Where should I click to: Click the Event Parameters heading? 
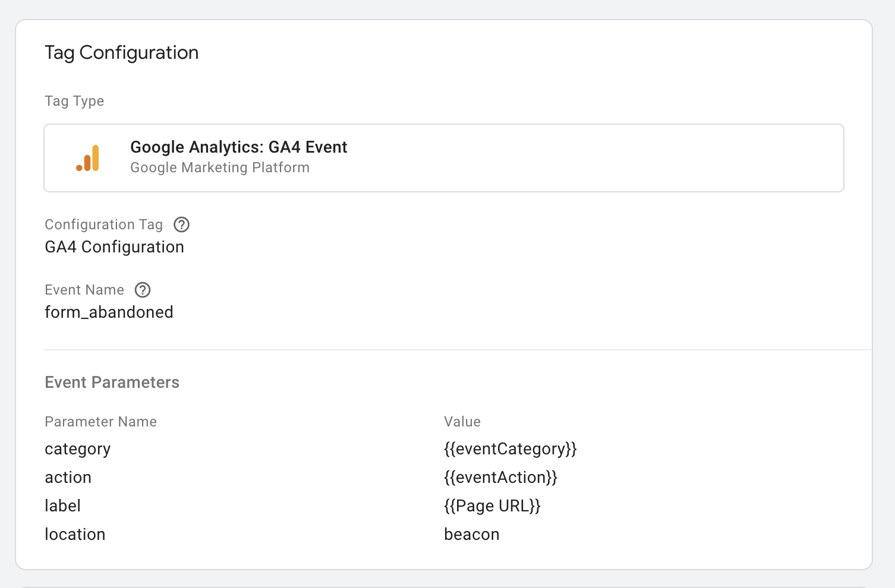coord(112,382)
